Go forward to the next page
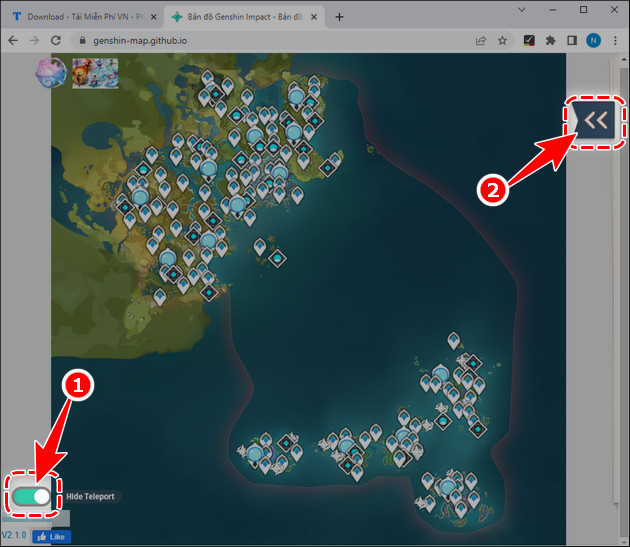Image resolution: width=630 pixels, height=547 pixels. pos(34,40)
